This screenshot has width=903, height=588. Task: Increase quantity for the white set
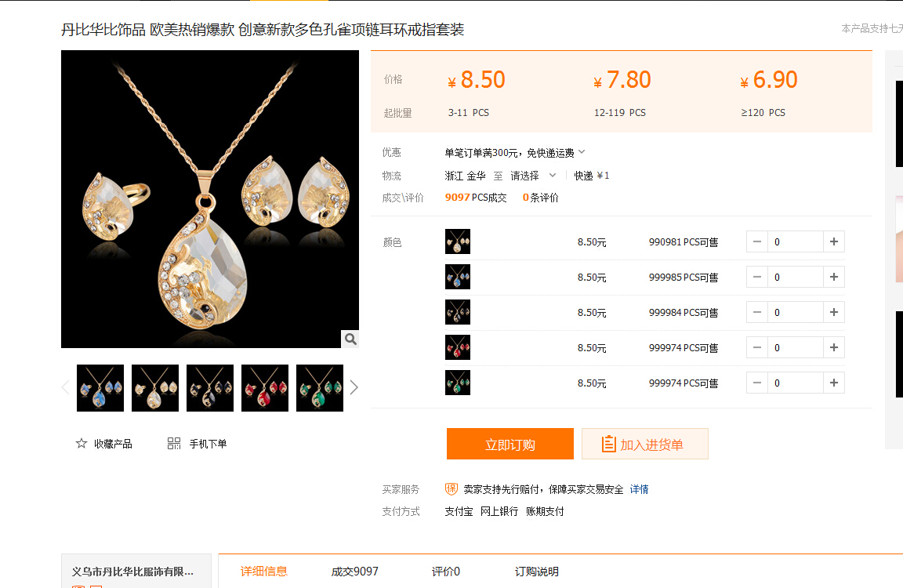point(834,242)
